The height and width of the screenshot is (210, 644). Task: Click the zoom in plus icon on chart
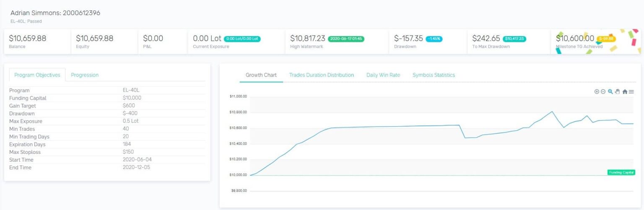pyautogui.click(x=597, y=92)
